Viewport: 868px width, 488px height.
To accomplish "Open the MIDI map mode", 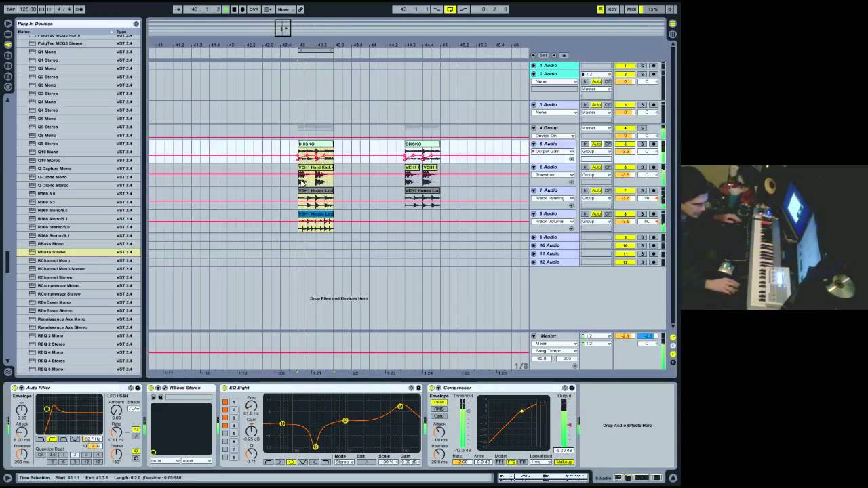I will pyautogui.click(x=631, y=9).
